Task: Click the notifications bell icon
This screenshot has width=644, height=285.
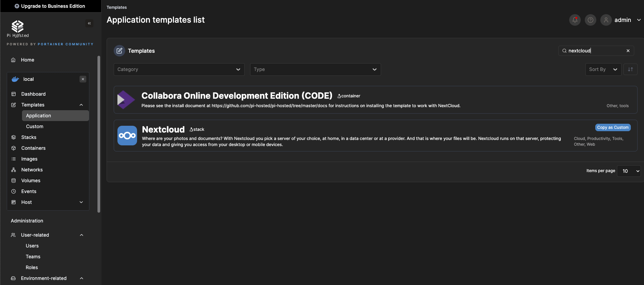Action: (575, 20)
